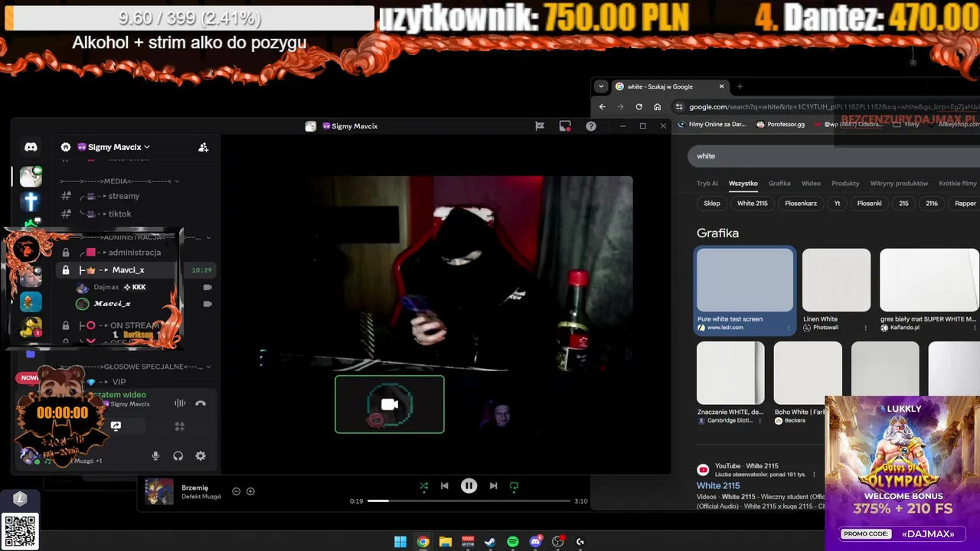Open the VIP voice channel

(x=119, y=382)
